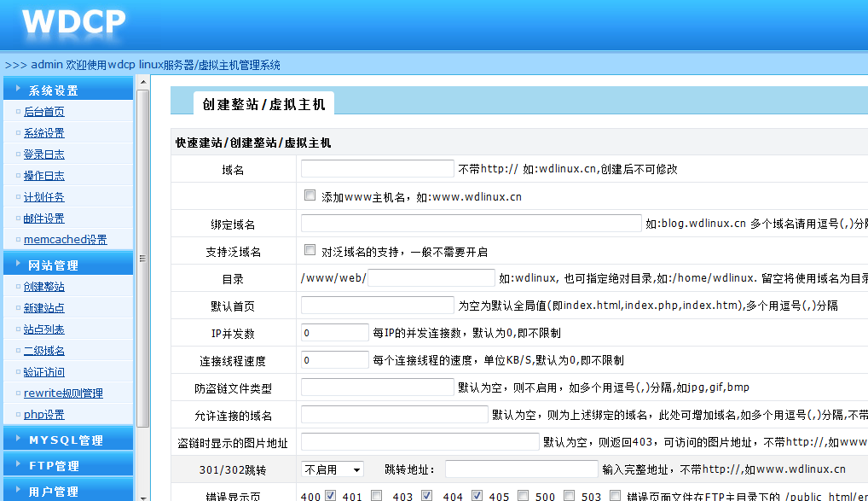Click the 允许连接的域名 text box
This screenshot has width=868, height=501.
pyautogui.click(x=395, y=414)
